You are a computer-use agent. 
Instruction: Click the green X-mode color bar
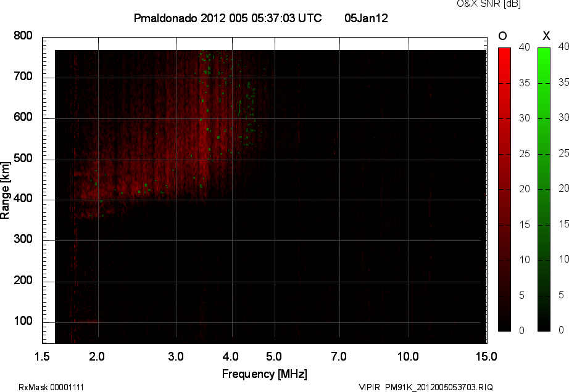[x=544, y=189]
